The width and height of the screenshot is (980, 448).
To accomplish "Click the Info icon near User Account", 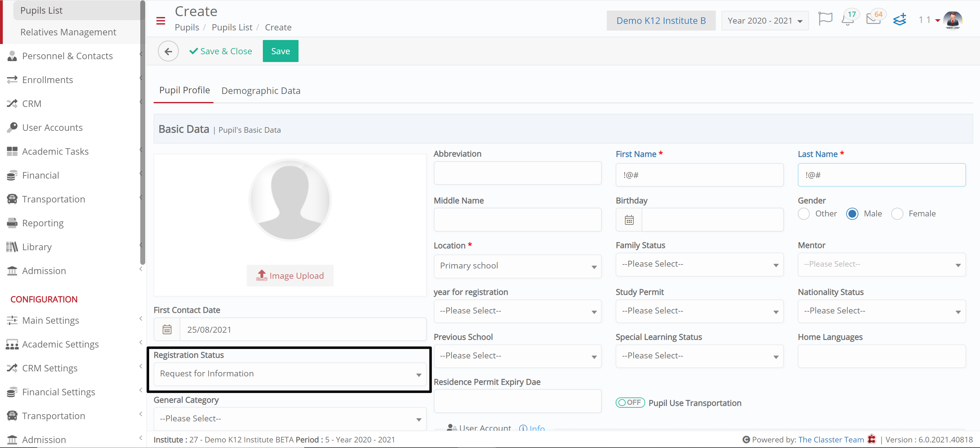I will click(524, 428).
